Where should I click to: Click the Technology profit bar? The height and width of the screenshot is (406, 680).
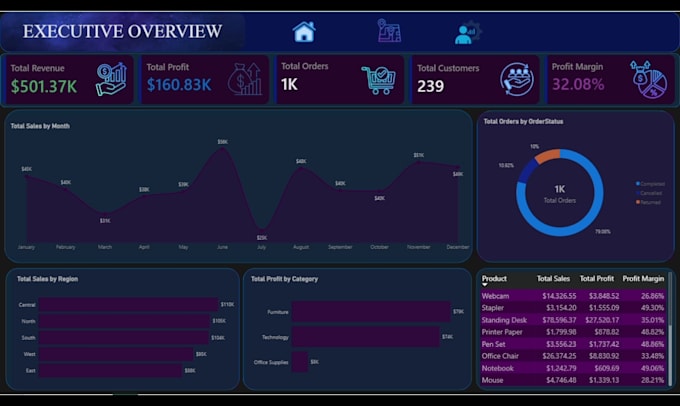(366, 337)
